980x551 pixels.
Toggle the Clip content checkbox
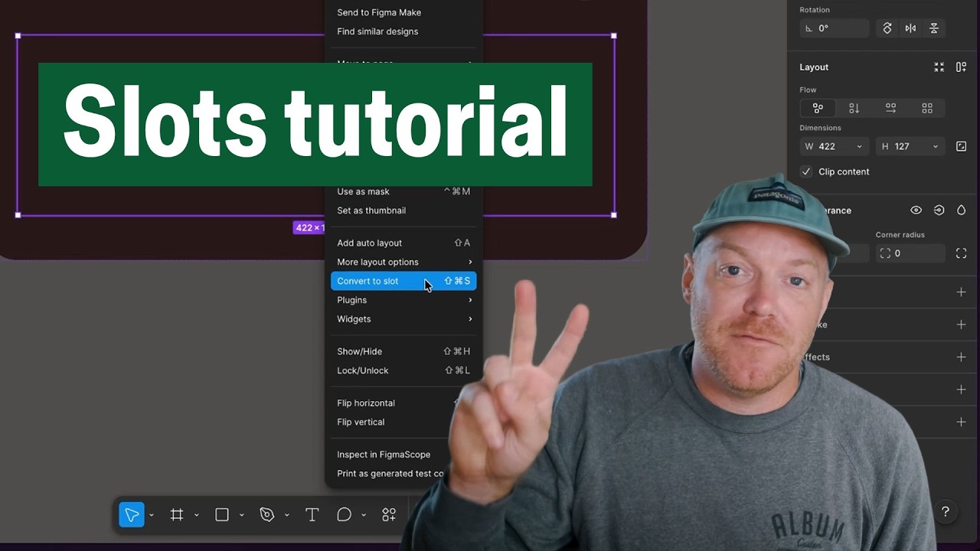coord(806,171)
